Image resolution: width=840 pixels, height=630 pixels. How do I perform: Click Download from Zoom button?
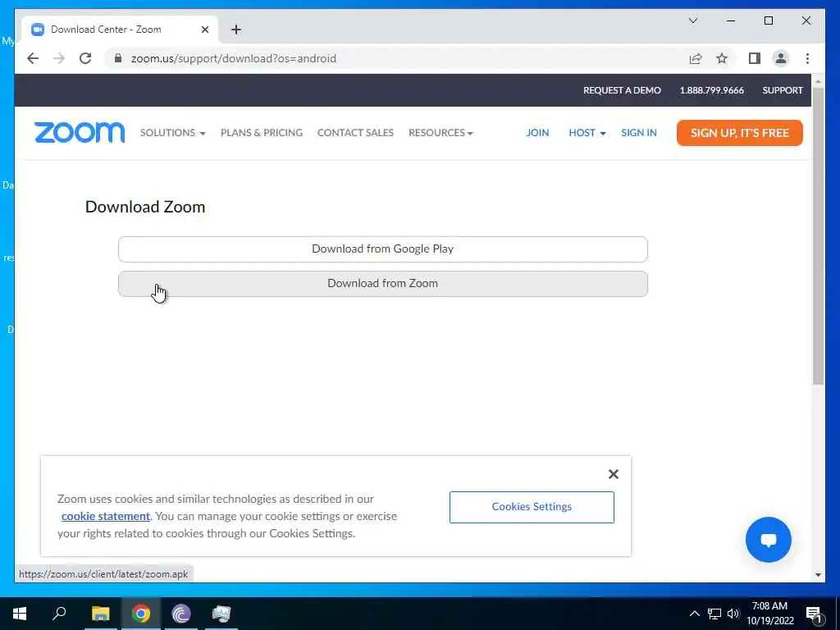pyautogui.click(x=382, y=283)
